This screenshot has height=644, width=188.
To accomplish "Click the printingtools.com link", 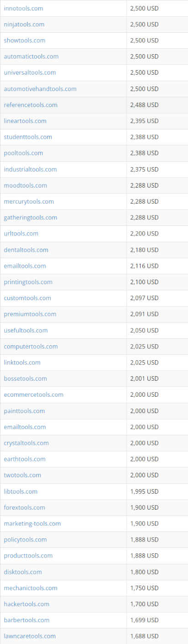I will [28, 282].
